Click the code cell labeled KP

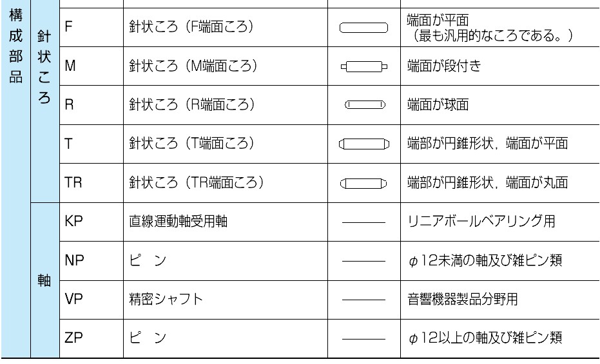click(x=92, y=222)
